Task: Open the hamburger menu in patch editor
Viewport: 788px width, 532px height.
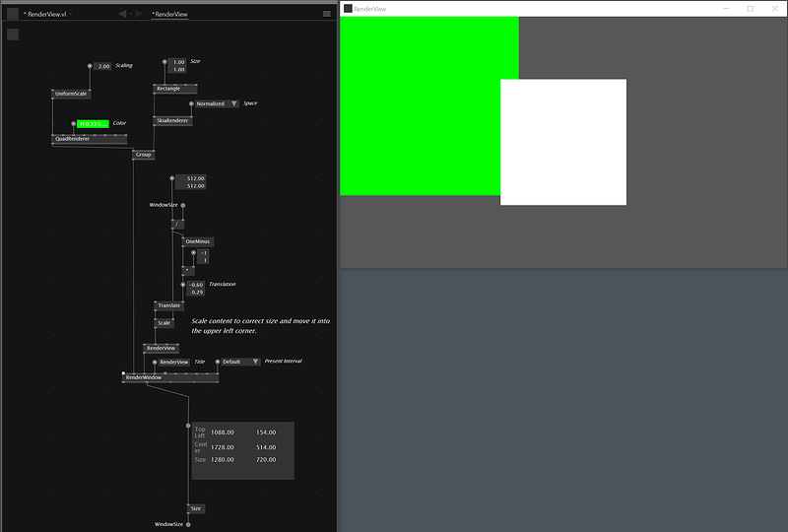Action: 327,14
